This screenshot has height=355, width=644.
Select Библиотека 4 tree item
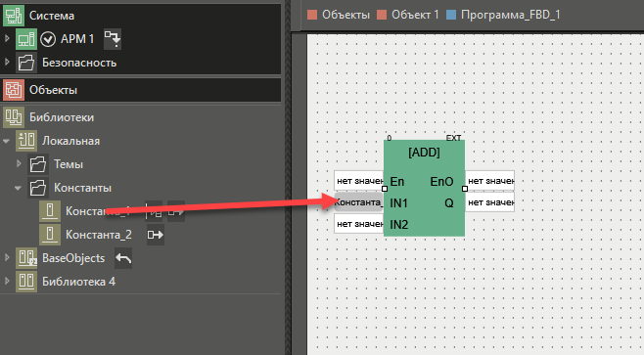coord(78,282)
